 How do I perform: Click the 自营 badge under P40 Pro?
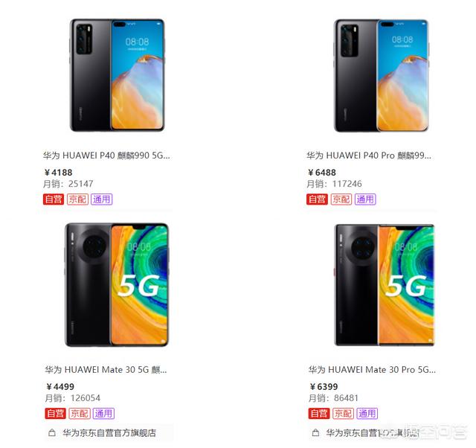tap(317, 199)
